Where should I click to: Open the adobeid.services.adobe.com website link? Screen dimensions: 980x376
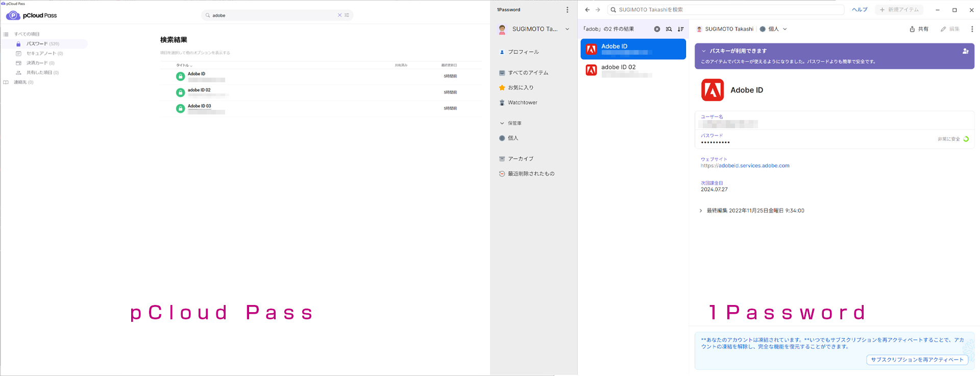pos(745,166)
